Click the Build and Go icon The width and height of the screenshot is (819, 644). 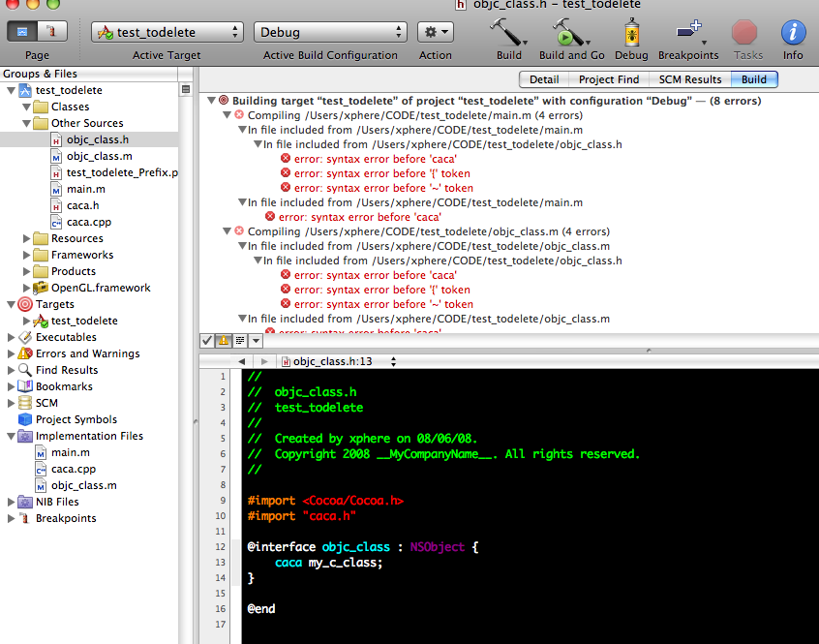[570, 32]
